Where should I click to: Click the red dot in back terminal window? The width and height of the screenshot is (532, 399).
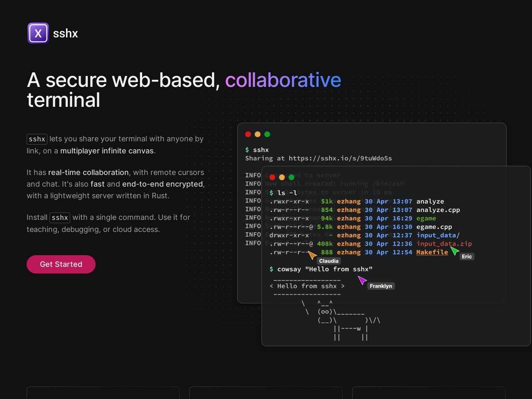coord(248,134)
